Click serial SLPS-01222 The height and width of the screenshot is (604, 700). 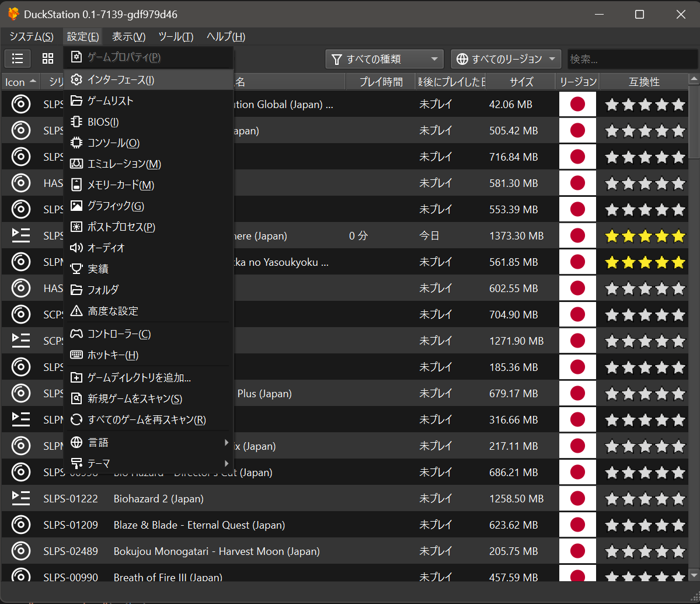pos(71,499)
